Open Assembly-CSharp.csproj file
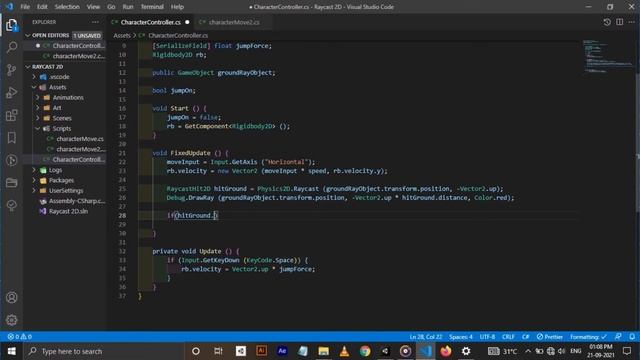Screen dimensions: 640x360 tap(77, 201)
